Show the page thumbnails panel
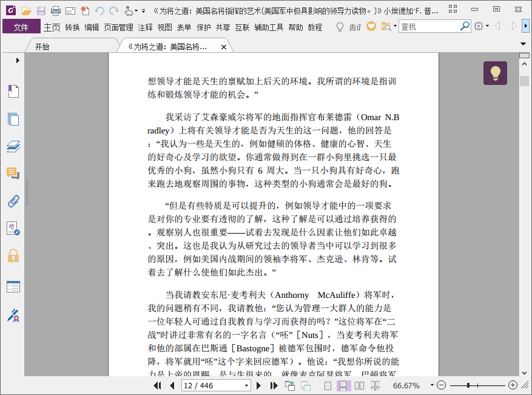Screen dimensions: 532x395 (13, 119)
